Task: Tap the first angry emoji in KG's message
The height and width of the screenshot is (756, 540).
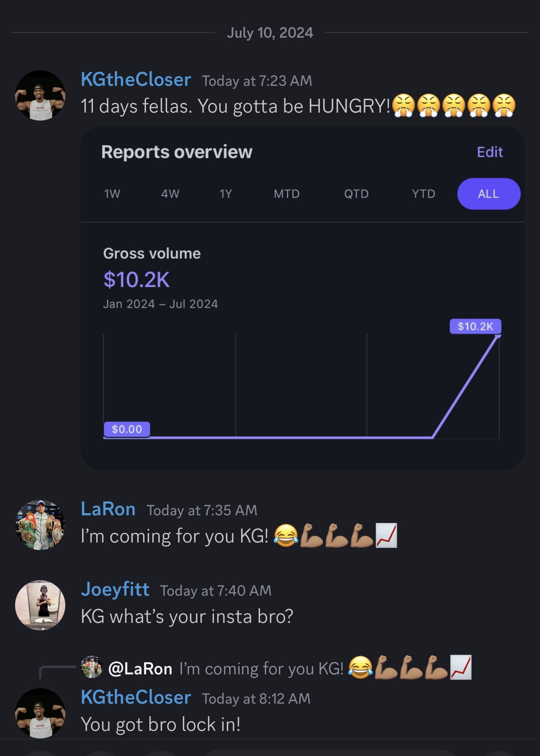Action: [404, 105]
